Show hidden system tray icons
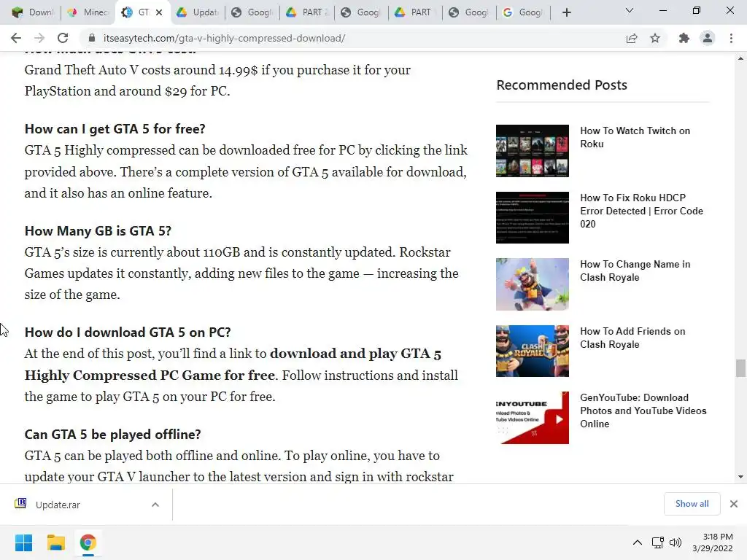The height and width of the screenshot is (560, 747). (638, 542)
